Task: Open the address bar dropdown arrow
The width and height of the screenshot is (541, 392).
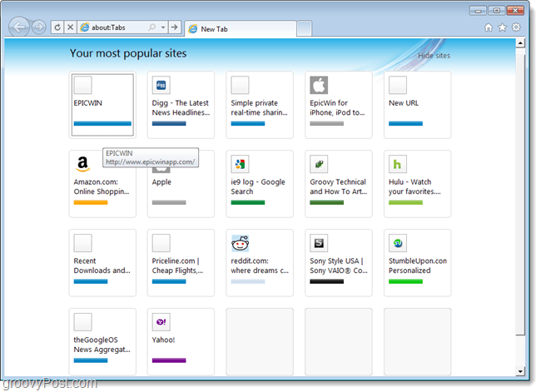Action: 163,27
